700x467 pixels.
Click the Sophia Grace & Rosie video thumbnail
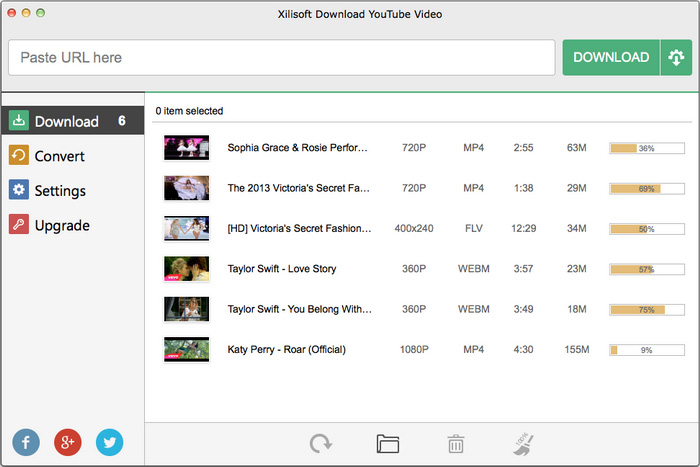click(186, 148)
